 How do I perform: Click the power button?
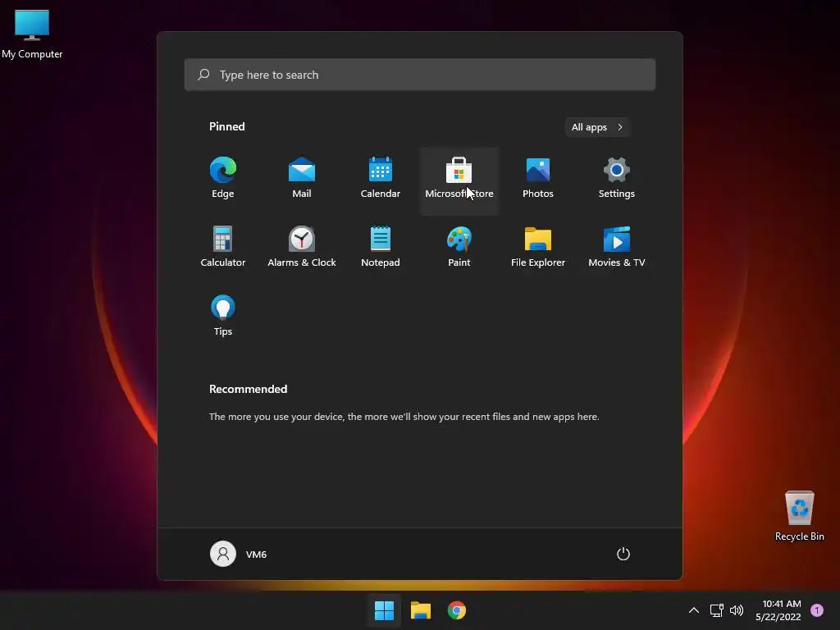pos(623,554)
